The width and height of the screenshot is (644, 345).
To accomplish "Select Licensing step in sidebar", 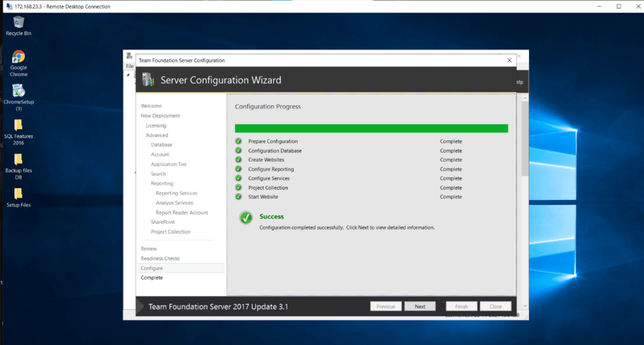I will click(x=156, y=125).
